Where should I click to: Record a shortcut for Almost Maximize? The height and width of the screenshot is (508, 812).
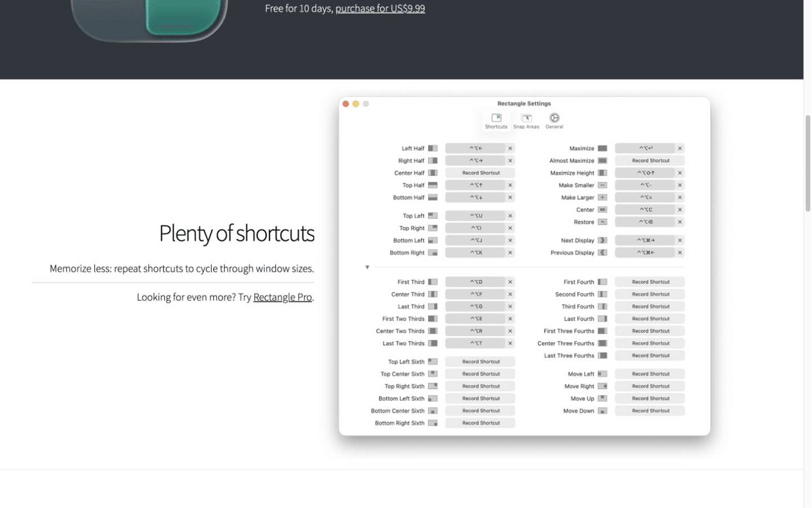tap(650, 161)
